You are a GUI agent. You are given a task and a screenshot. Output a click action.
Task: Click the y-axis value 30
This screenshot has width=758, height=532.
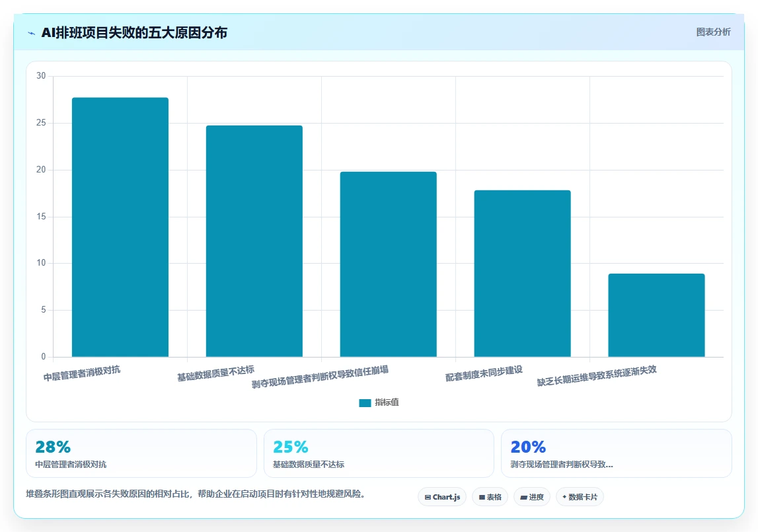click(41, 76)
